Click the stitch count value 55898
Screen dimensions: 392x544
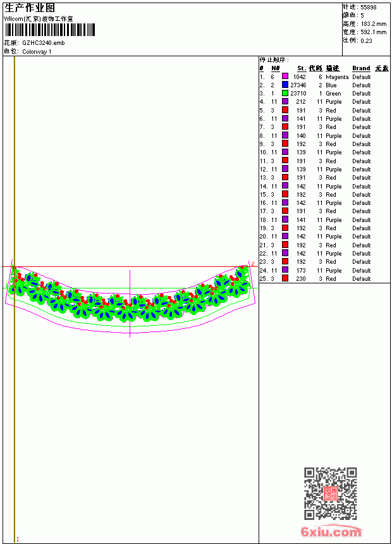[x=369, y=8]
